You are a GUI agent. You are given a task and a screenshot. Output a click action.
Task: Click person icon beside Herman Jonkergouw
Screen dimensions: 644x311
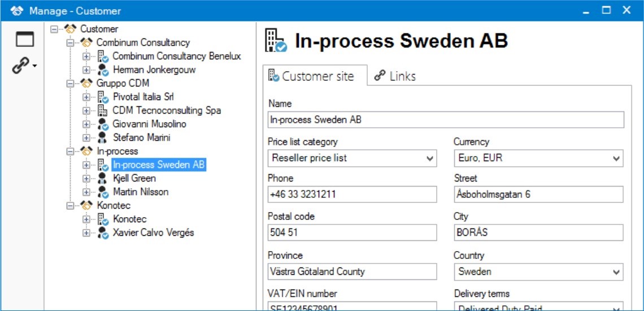click(103, 70)
